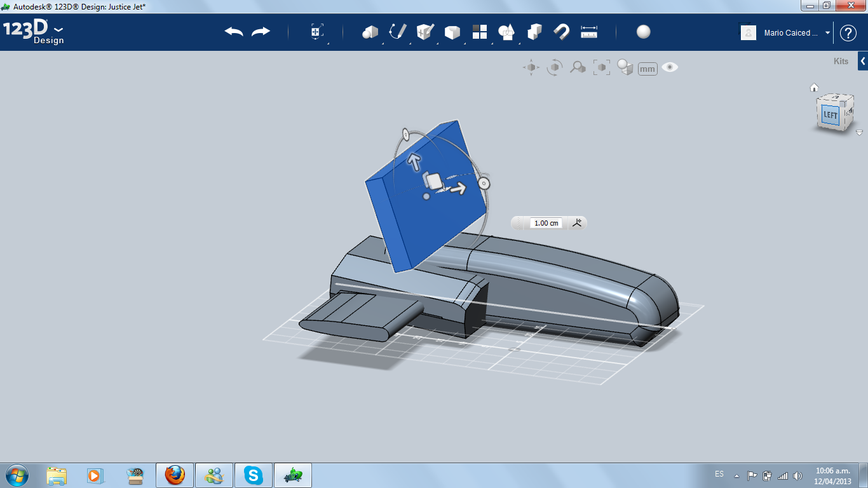Click the volume icon in tray
This screenshot has width=868, height=488.
pos(798,476)
